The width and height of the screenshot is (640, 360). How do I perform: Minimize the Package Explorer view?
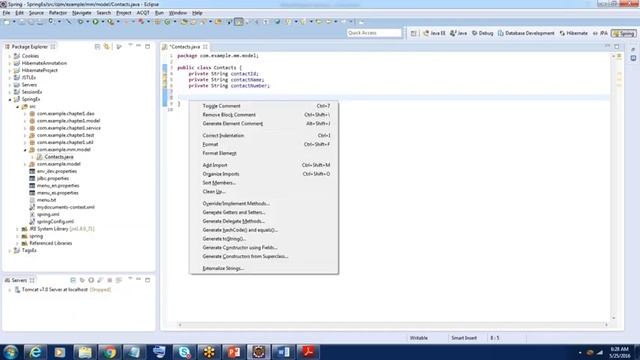139,46
